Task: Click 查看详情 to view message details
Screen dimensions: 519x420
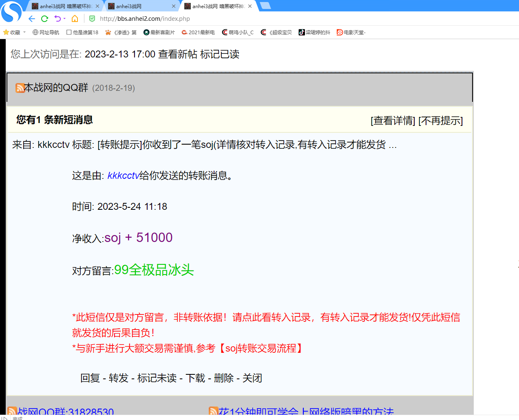Action: click(x=393, y=121)
